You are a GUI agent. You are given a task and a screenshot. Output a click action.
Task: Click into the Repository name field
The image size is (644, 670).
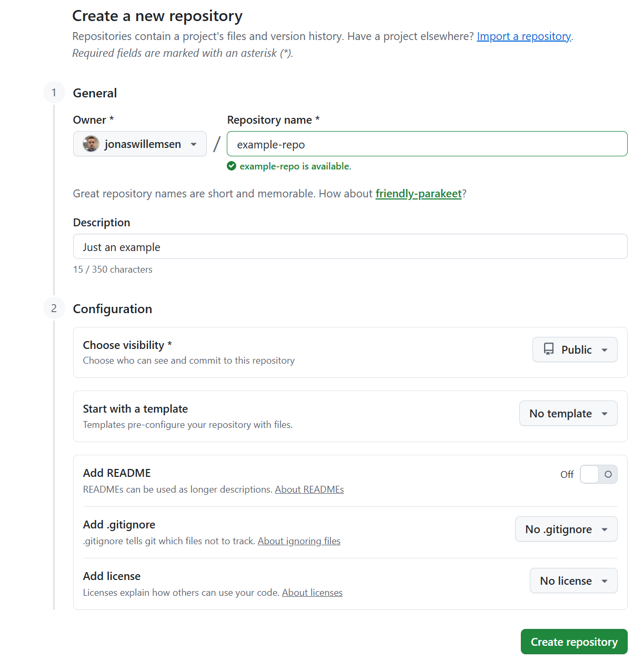(427, 144)
